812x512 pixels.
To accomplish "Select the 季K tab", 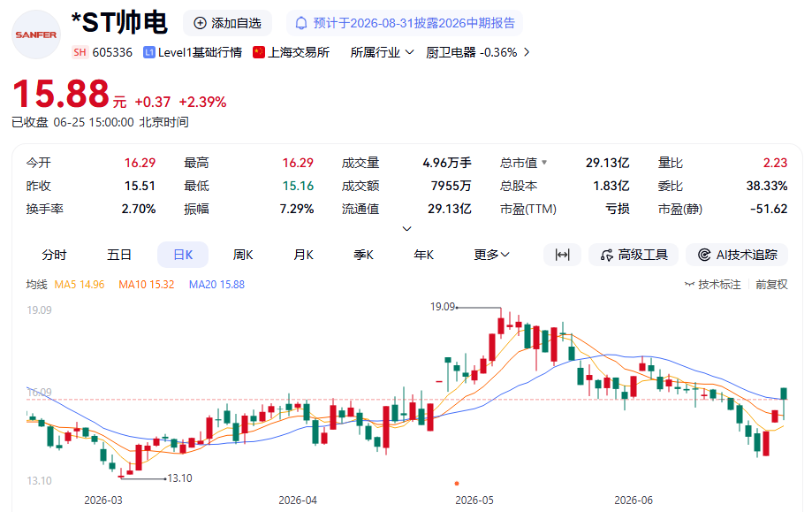I will pos(363,255).
